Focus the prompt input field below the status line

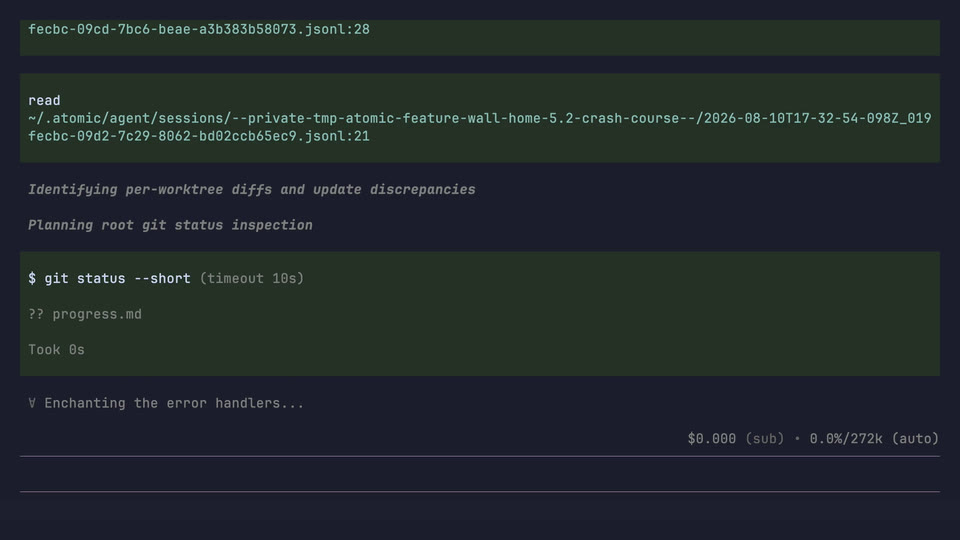point(480,474)
